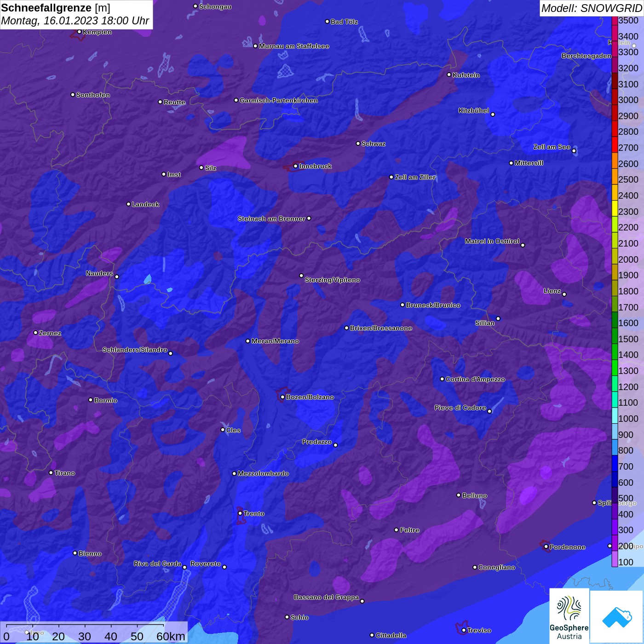Click the Kitzbühel location dot
The height and width of the screenshot is (644, 644).
click(493, 114)
